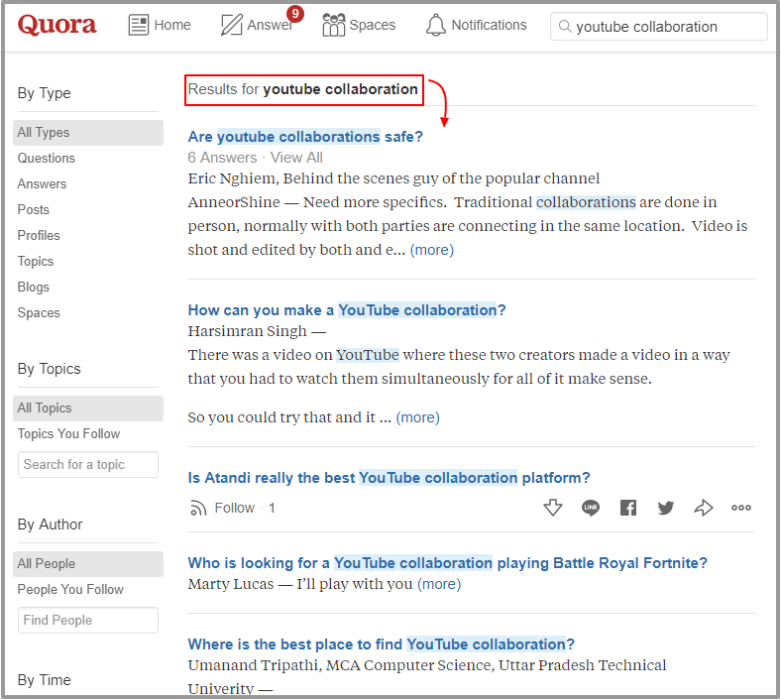Expand Marty Lucas's answer with (more)
Viewport: 781px width, 700px height.
click(439, 584)
